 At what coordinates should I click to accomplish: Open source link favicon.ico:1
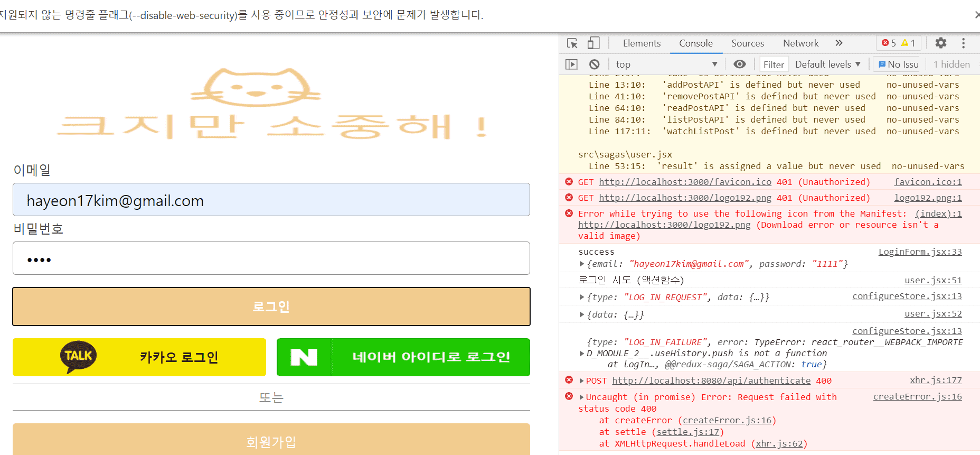coord(928,182)
